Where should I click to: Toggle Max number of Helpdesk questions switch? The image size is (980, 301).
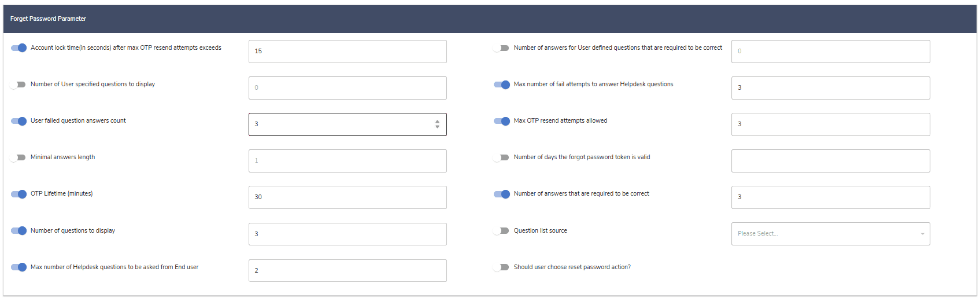pyautogui.click(x=19, y=267)
